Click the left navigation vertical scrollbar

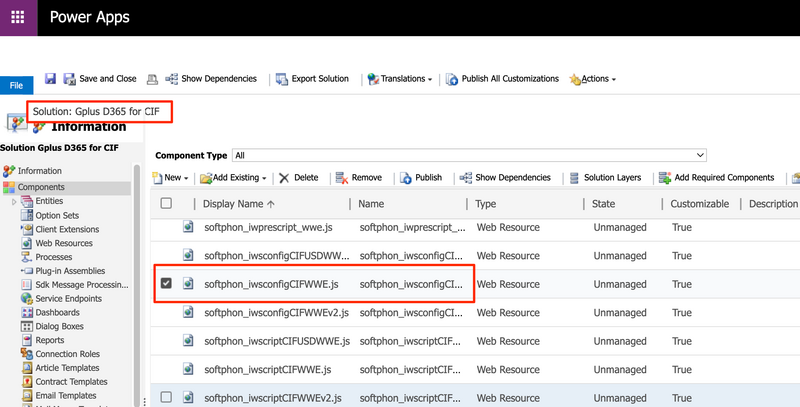coord(137,281)
